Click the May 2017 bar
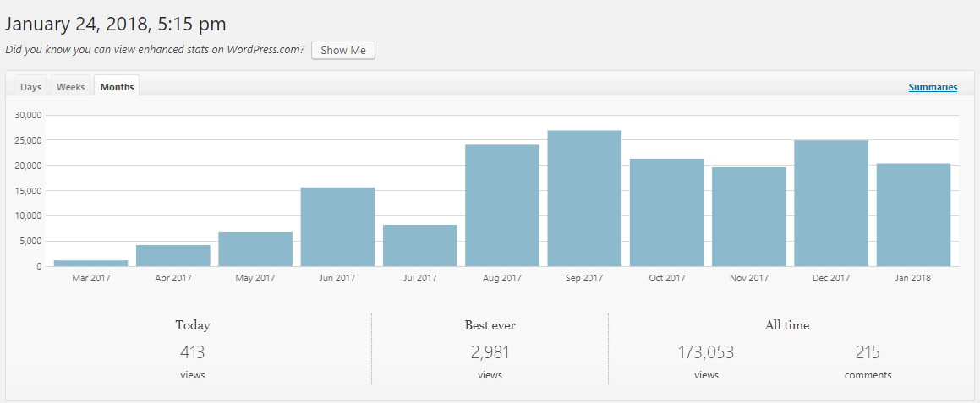 [255, 249]
